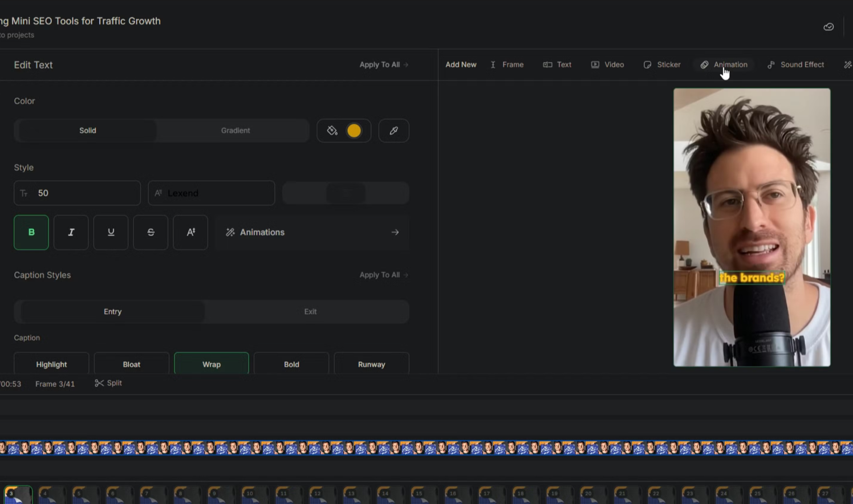Open the eyedropper color picker
Viewport: 853px width, 504px height.
(393, 131)
